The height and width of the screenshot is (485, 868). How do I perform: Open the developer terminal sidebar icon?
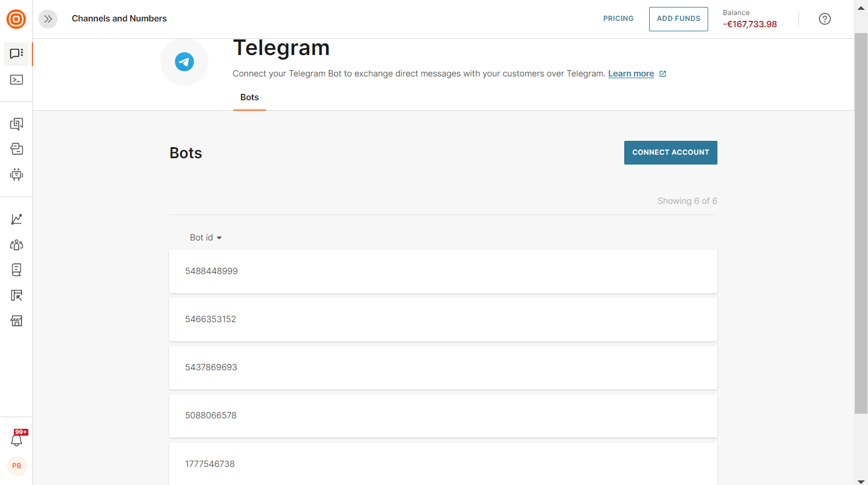(x=16, y=80)
